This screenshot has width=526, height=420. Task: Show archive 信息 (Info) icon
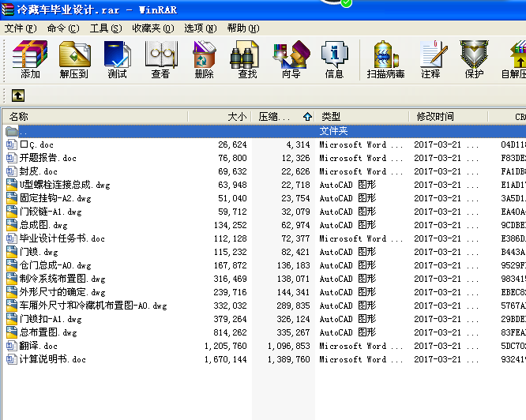coord(334,59)
